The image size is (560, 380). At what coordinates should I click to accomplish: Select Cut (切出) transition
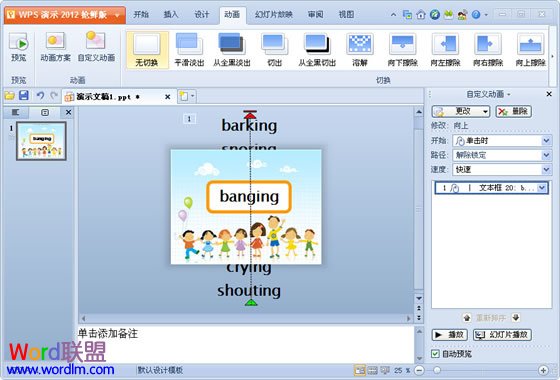pos(274,50)
